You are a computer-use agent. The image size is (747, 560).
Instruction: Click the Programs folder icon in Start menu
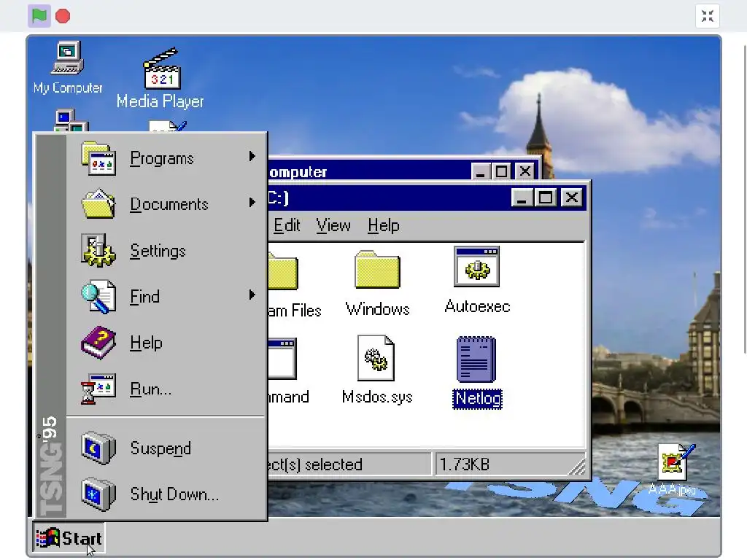98,158
